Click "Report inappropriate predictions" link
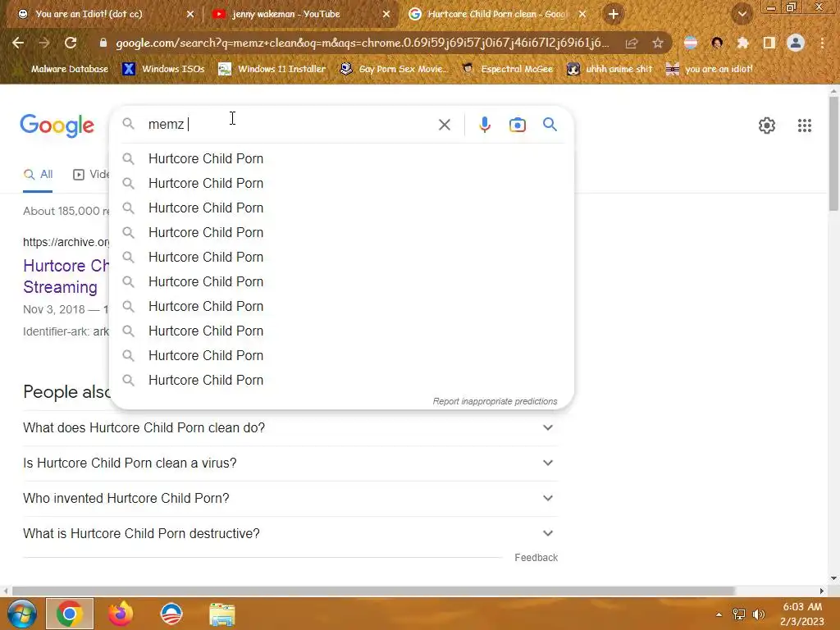The width and height of the screenshot is (840, 630). click(x=495, y=401)
